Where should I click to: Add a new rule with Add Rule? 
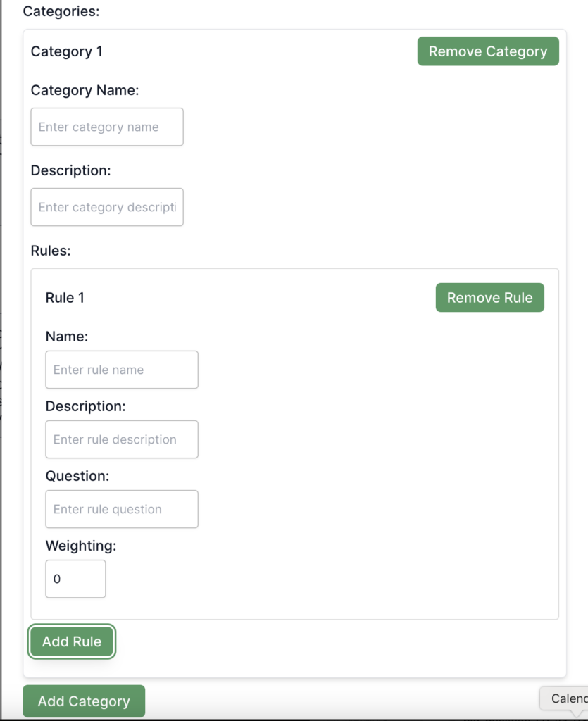click(x=72, y=641)
